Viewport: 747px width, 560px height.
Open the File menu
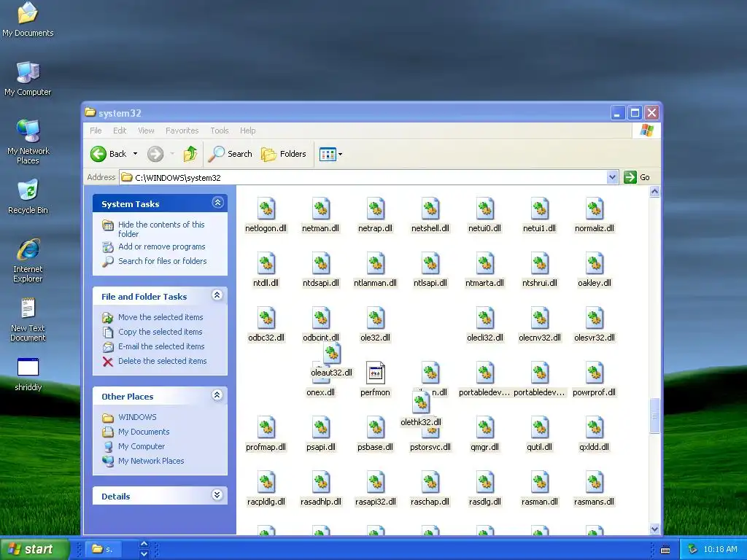click(x=96, y=131)
